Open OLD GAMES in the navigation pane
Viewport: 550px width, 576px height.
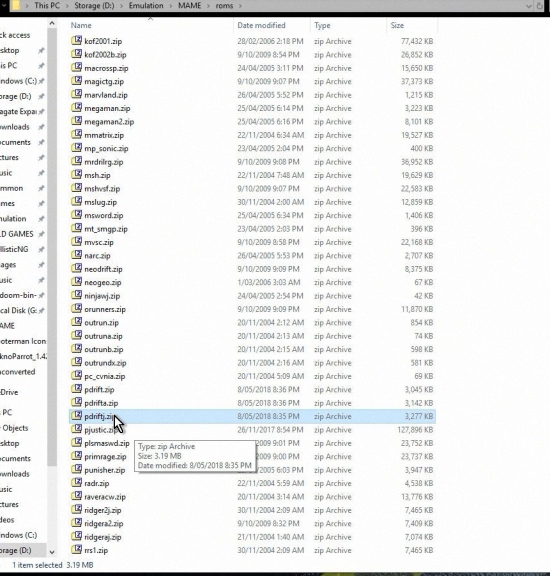(17, 234)
